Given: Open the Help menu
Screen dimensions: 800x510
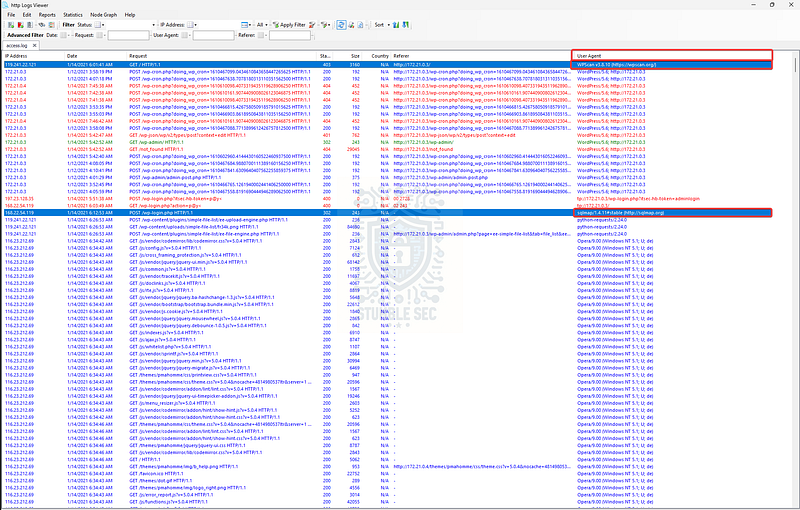Looking at the screenshot, I should [x=130, y=15].
